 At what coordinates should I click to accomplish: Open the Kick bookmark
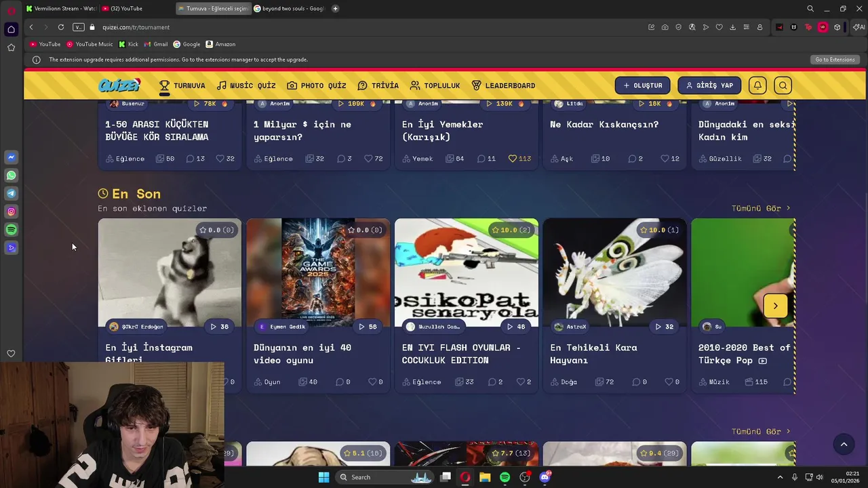pos(128,44)
